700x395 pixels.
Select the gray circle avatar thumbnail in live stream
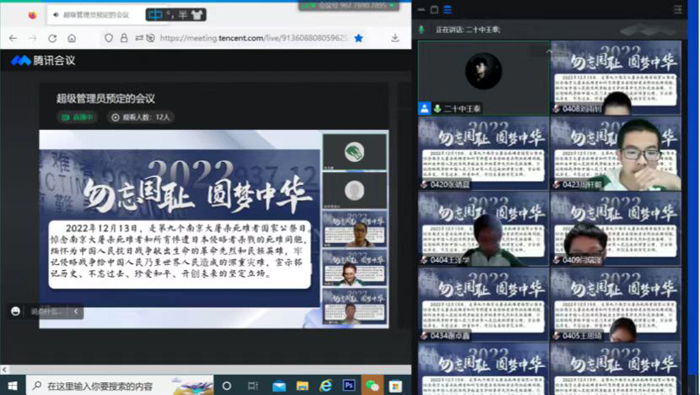pyautogui.click(x=354, y=191)
